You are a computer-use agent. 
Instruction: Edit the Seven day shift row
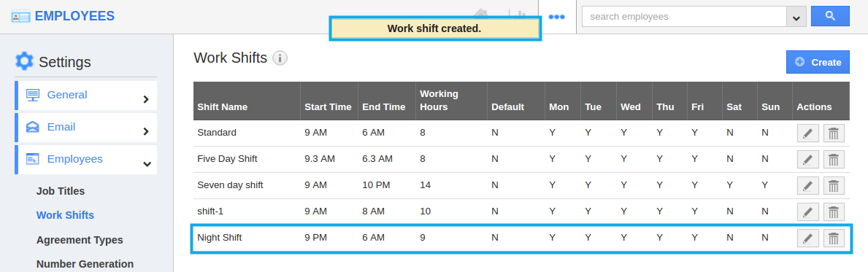[807, 186]
